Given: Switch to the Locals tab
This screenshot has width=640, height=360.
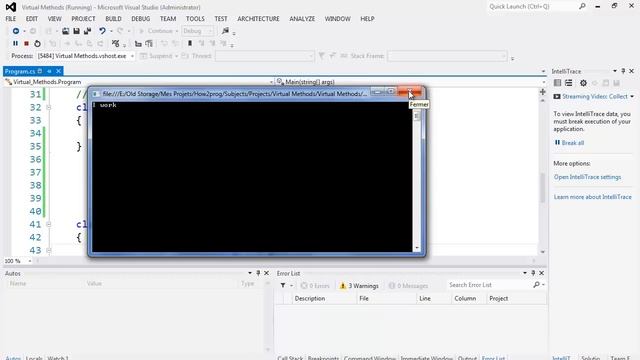Looking at the screenshot, I should click(x=34, y=358).
